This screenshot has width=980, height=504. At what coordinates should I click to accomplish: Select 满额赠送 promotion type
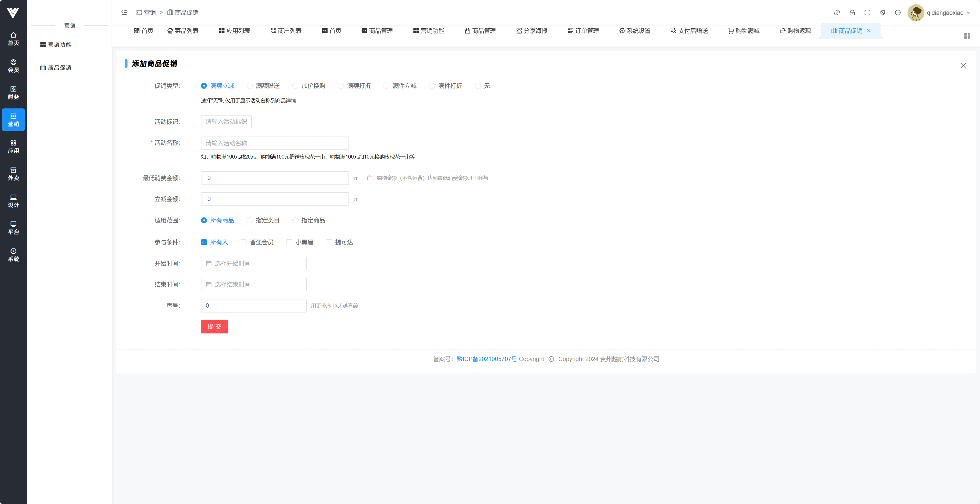coord(250,86)
